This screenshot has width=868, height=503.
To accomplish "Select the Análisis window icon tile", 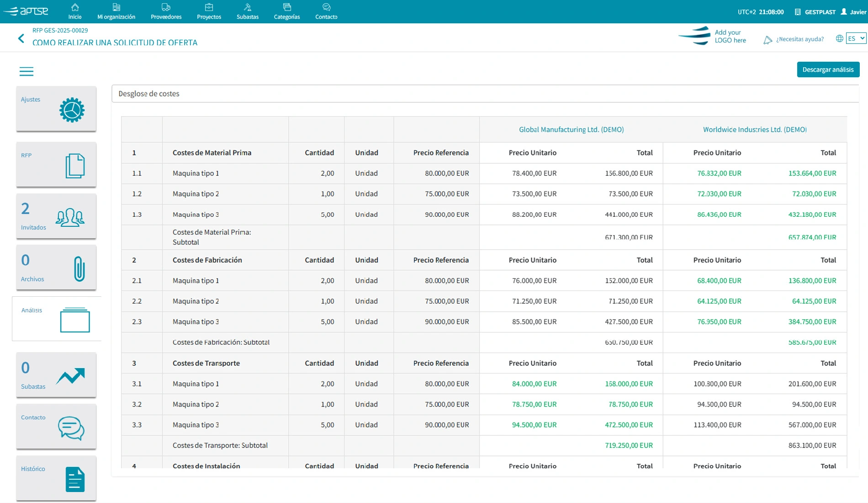I will click(x=56, y=319).
